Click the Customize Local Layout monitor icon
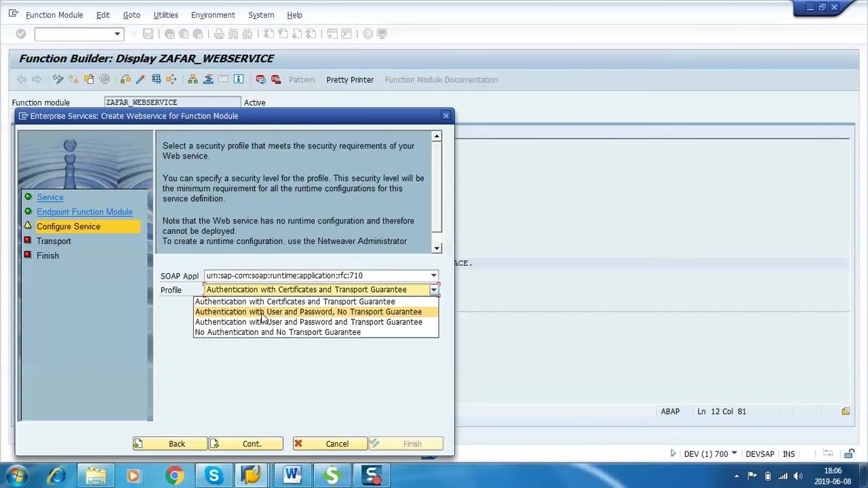Image resolution: width=868 pixels, height=488 pixels. tap(382, 34)
